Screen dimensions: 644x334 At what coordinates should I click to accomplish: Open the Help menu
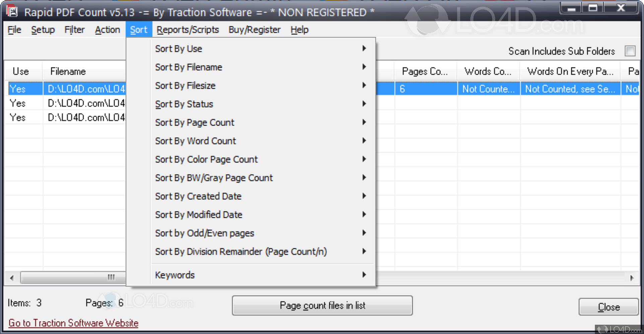click(299, 30)
